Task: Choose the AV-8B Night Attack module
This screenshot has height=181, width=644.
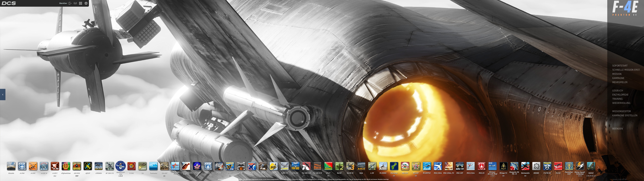Action: pyautogui.click(x=98, y=166)
